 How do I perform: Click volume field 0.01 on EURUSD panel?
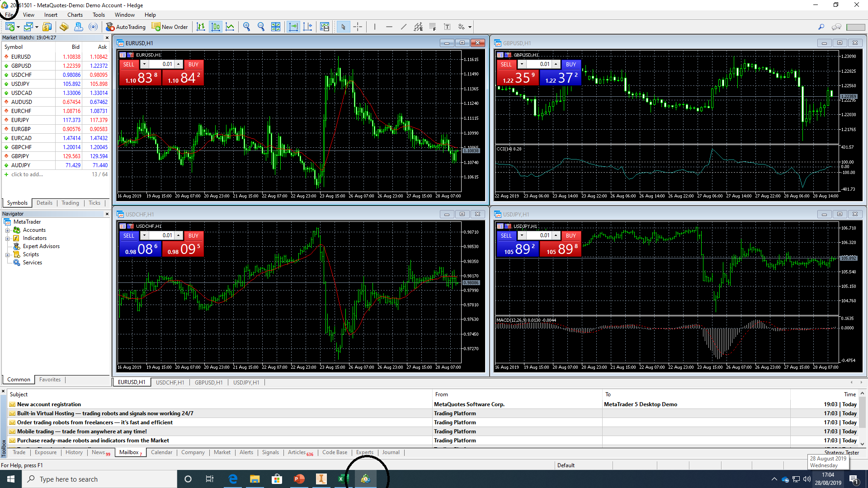[x=162, y=64]
